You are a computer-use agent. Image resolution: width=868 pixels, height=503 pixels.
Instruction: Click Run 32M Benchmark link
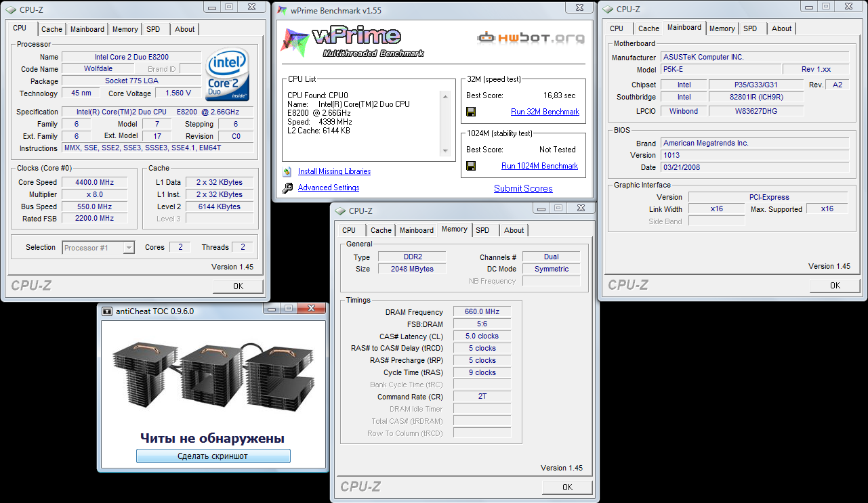pyautogui.click(x=545, y=112)
